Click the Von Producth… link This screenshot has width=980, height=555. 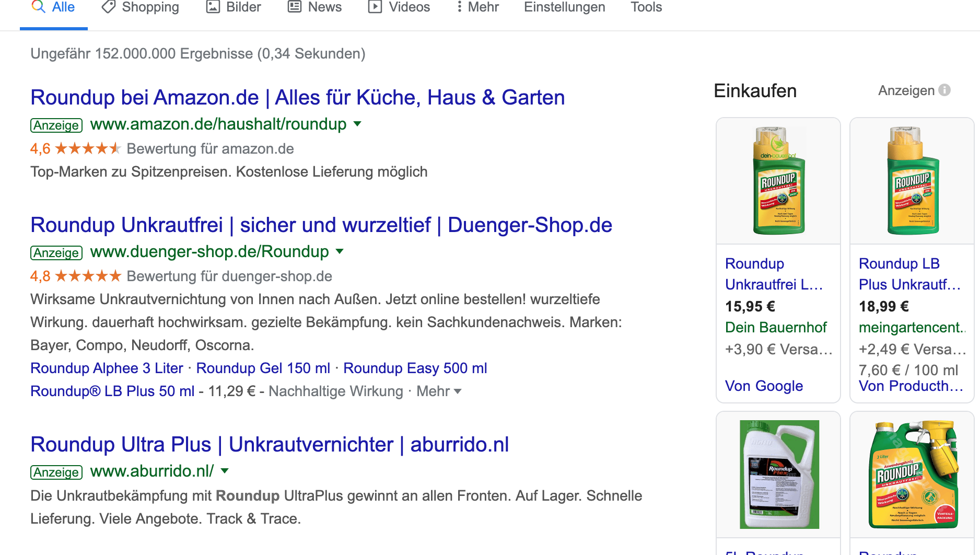[911, 386]
